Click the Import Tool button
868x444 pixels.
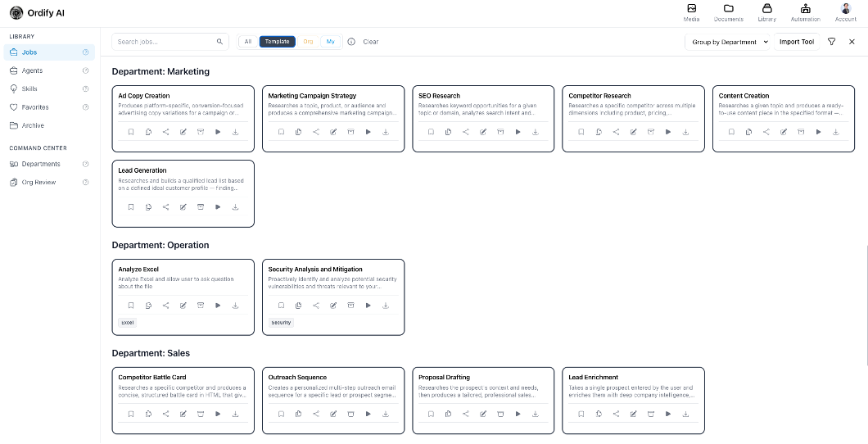pos(797,42)
